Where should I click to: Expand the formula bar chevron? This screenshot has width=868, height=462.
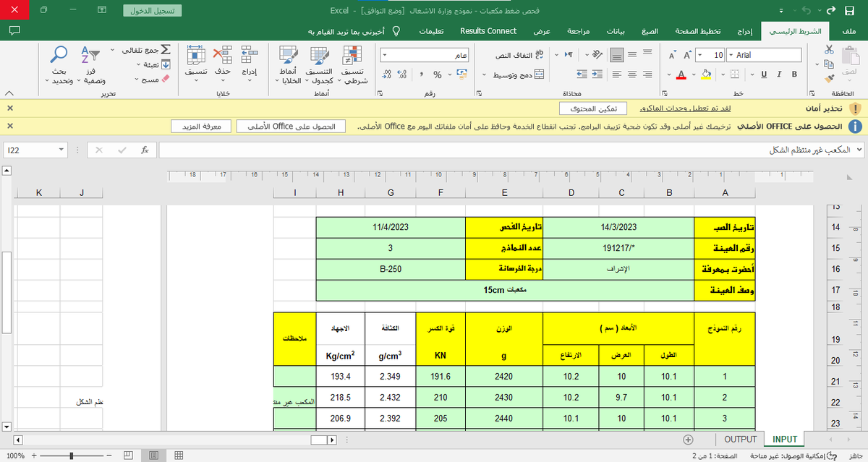pos(859,150)
